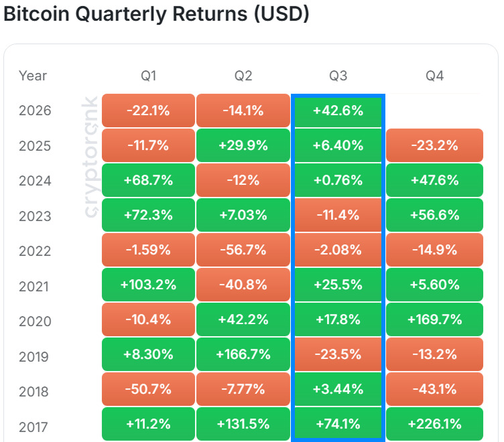
Task: Click the 2023 row year label
Action: click(35, 216)
